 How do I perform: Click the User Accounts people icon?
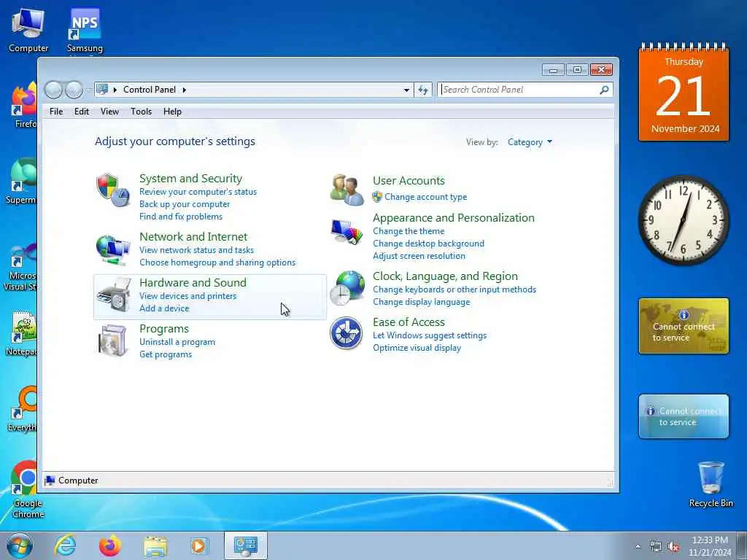347,190
